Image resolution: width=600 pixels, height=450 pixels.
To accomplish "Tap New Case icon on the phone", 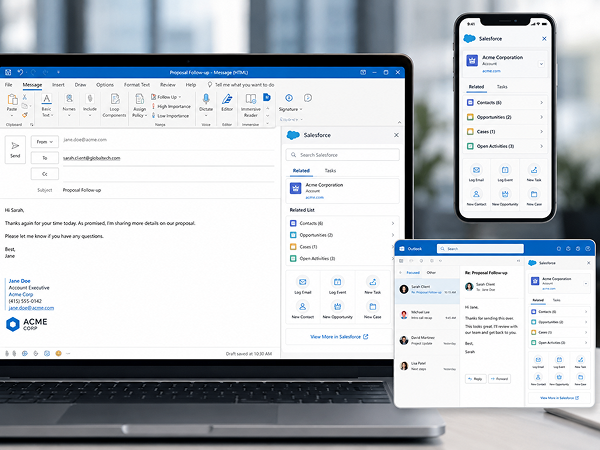I will [x=534, y=194].
